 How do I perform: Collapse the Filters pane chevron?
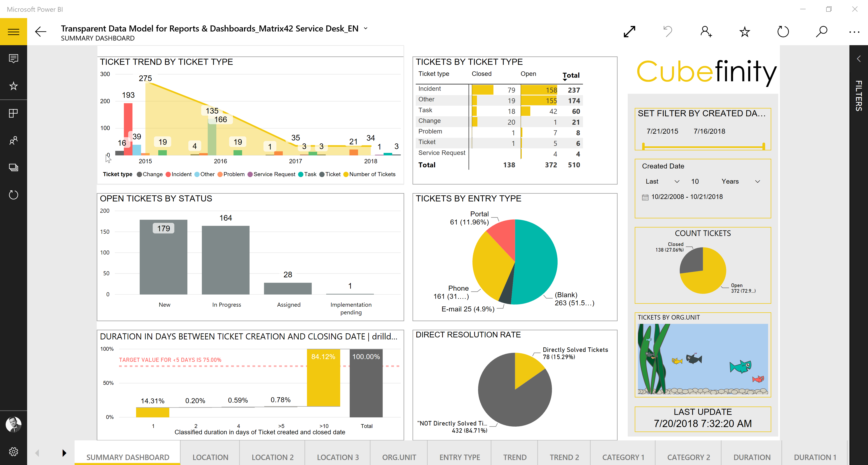tap(859, 58)
